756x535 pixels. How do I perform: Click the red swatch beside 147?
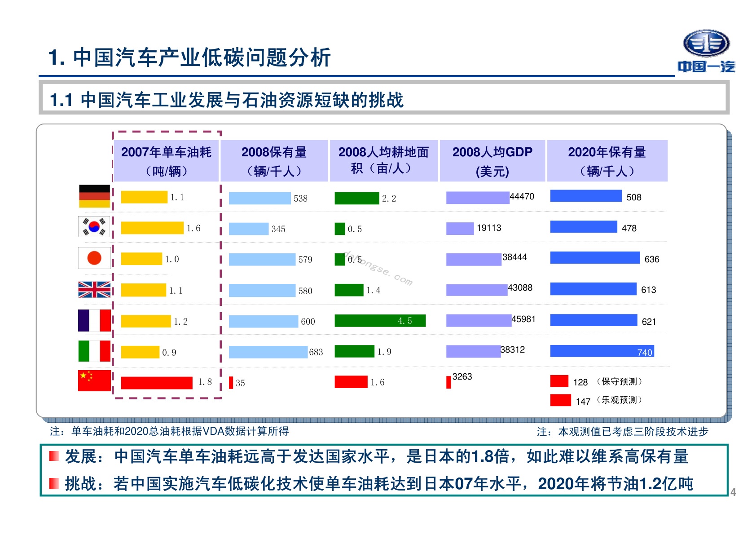point(561,400)
